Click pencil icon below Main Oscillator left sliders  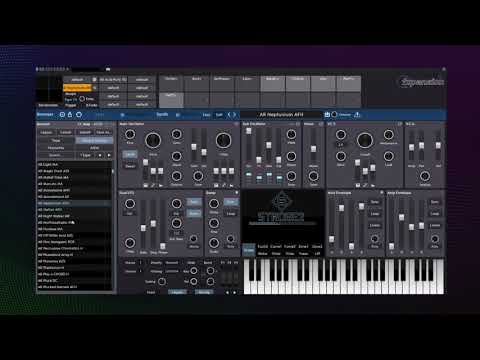click(x=153, y=185)
